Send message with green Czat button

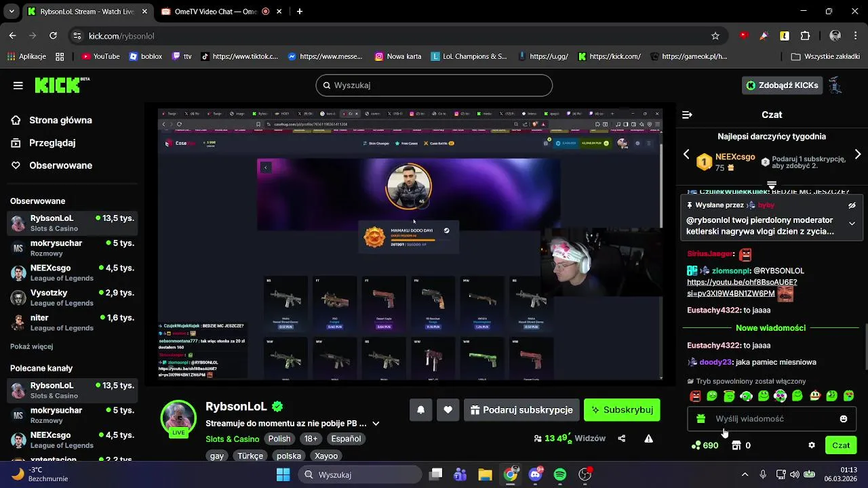[x=841, y=445]
